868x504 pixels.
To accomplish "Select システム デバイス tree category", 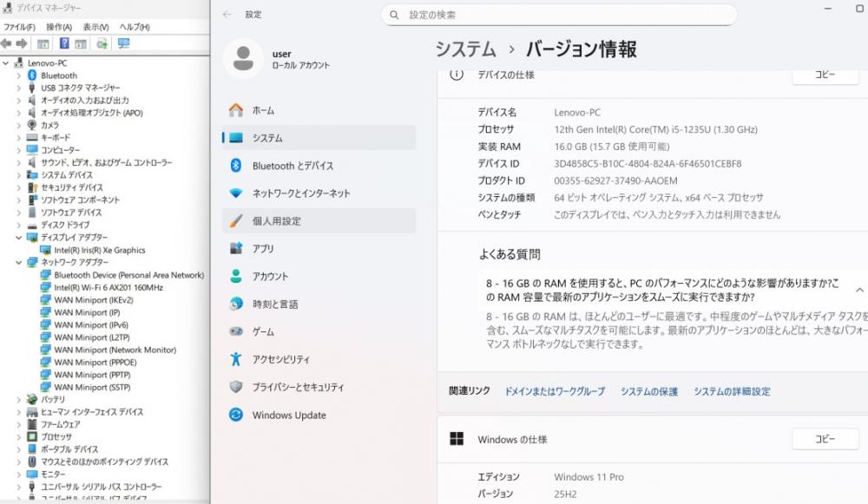I will pyautogui.click(x=67, y=175).
